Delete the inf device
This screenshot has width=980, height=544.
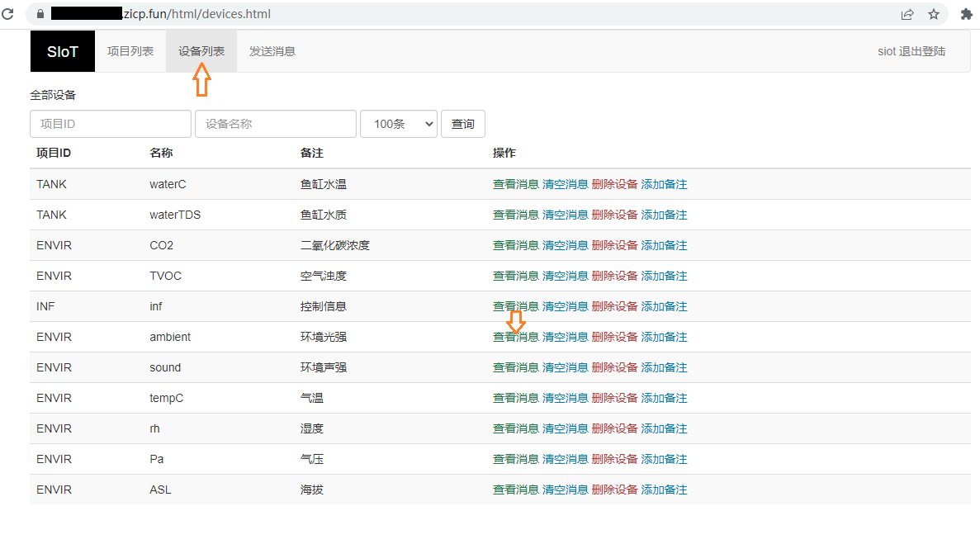click(614, 306)
